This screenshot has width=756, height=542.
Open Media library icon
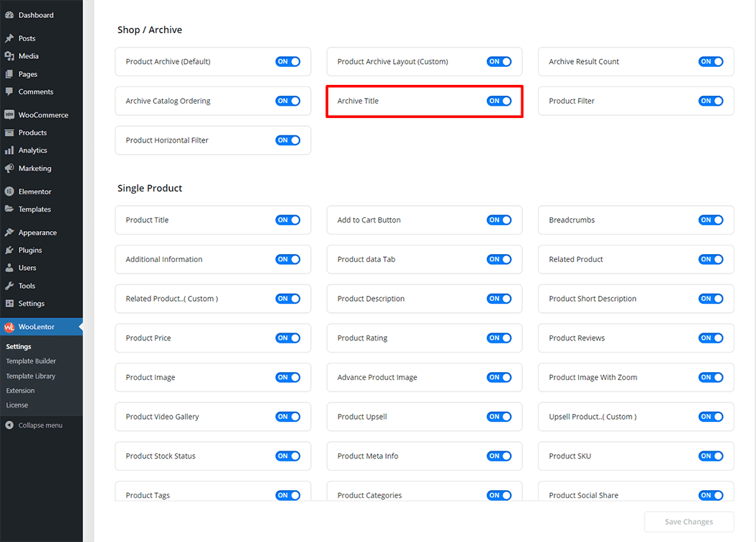click(9, 56)
